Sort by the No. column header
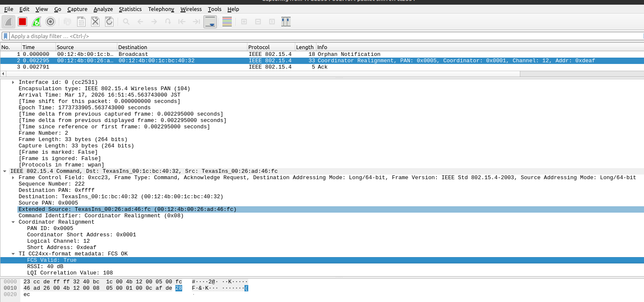Viewport: 644px width, 302px height. click(x=11, y=47)
